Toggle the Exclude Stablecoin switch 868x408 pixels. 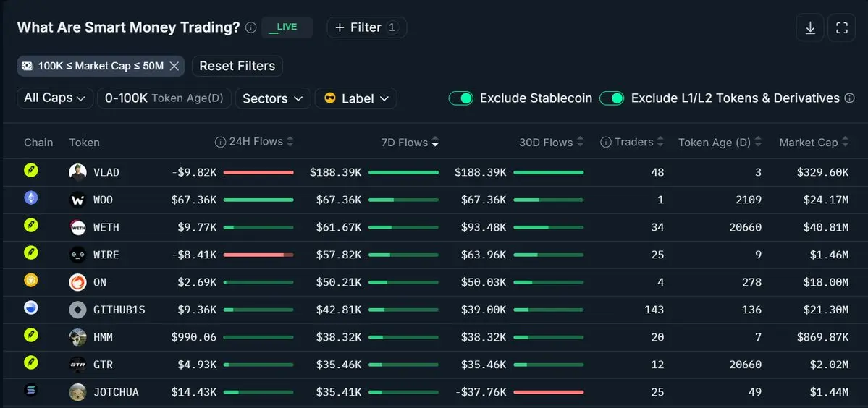pos(460,98)
